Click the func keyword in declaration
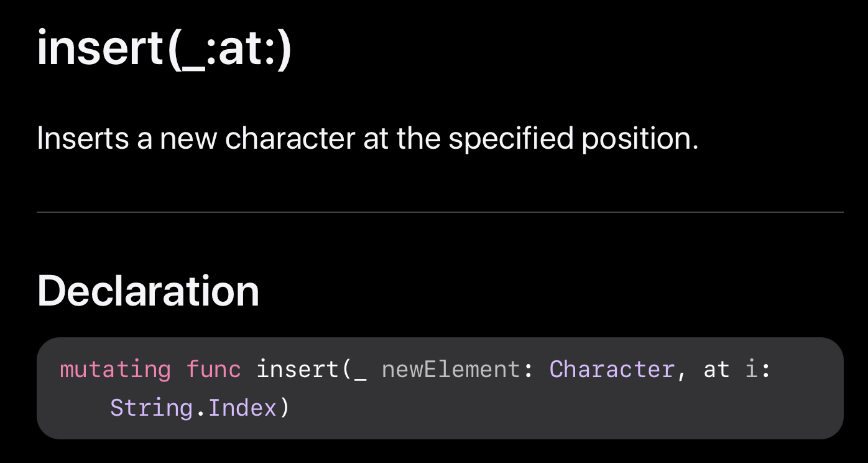The width and height of the screenshot is (868, 463). coord(213,370)
